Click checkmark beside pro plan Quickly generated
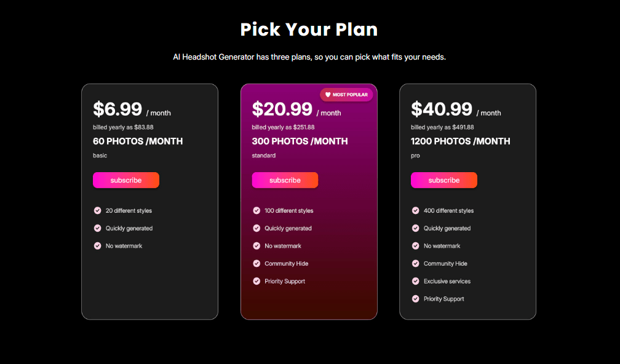 tap(416, 228)
